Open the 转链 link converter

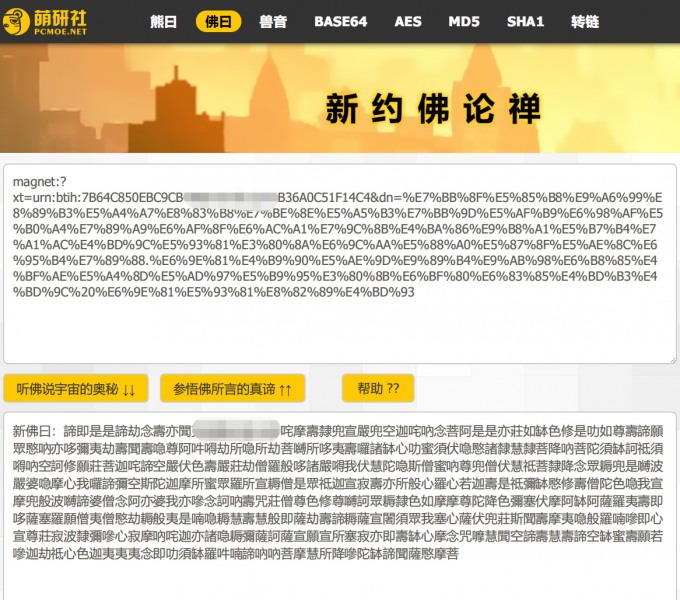pyautogui.click(x=585, y=21)
